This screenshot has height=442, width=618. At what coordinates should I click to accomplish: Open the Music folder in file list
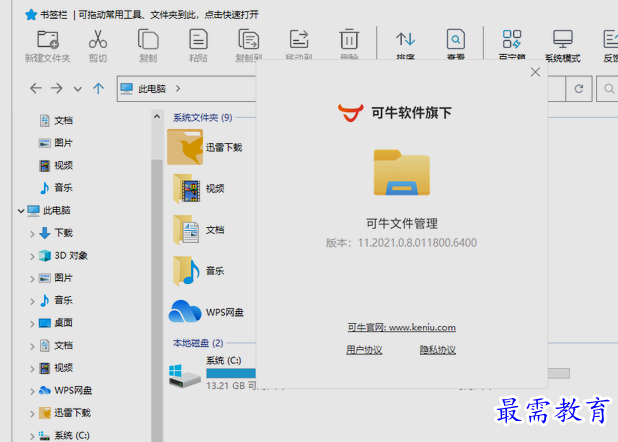click(x=198, y=271)
